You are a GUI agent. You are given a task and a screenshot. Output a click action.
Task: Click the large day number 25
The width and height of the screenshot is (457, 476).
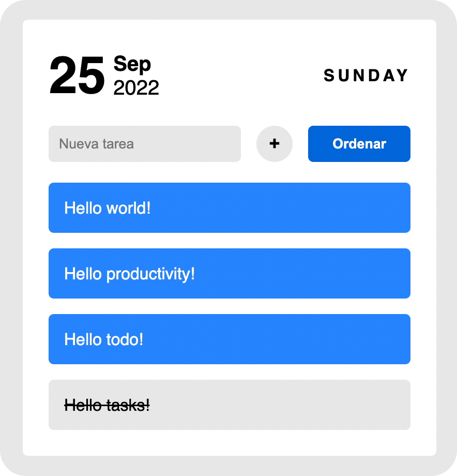[77, 76]
